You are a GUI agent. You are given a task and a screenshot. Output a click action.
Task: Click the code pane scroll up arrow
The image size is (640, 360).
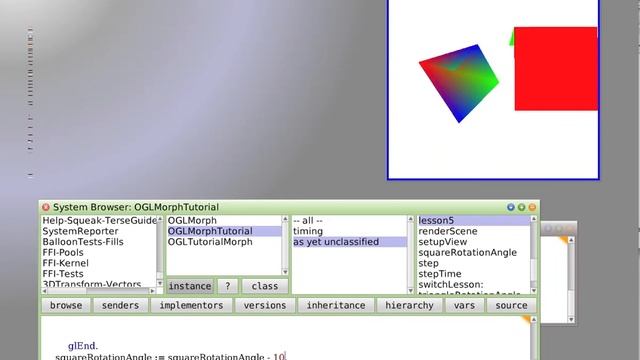point(533,319)
